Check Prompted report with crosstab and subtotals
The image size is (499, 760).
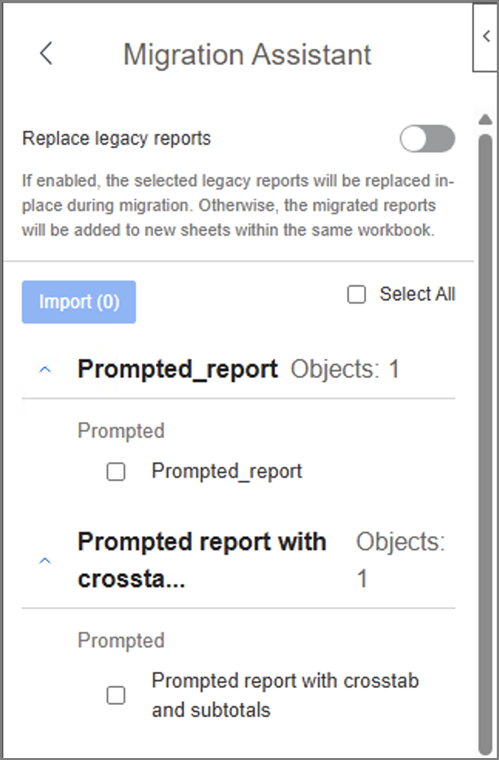[x=116, y=696]
